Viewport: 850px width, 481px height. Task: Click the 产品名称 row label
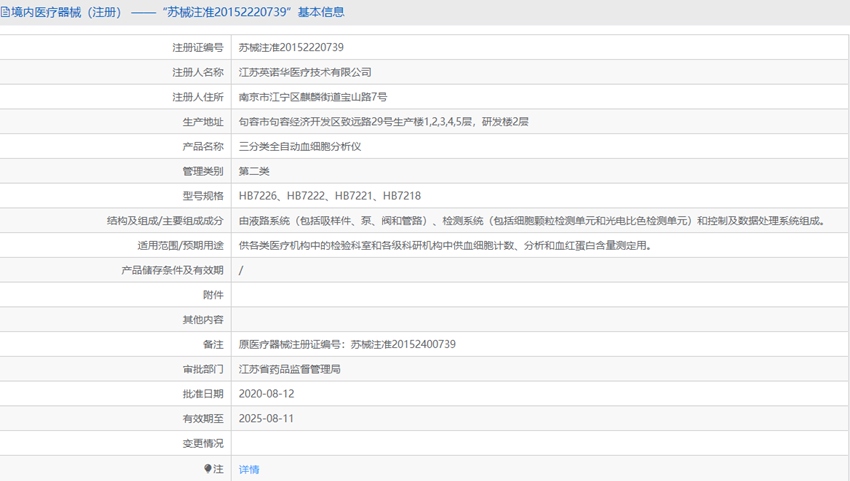[203, 146]
